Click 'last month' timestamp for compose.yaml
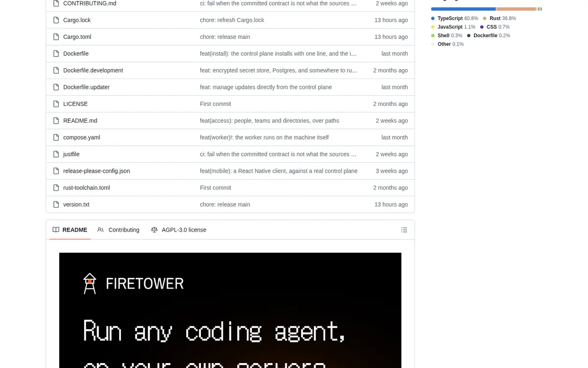Image resolution: width=588 pixels, height=368 pixels. [x=394, y=137]
